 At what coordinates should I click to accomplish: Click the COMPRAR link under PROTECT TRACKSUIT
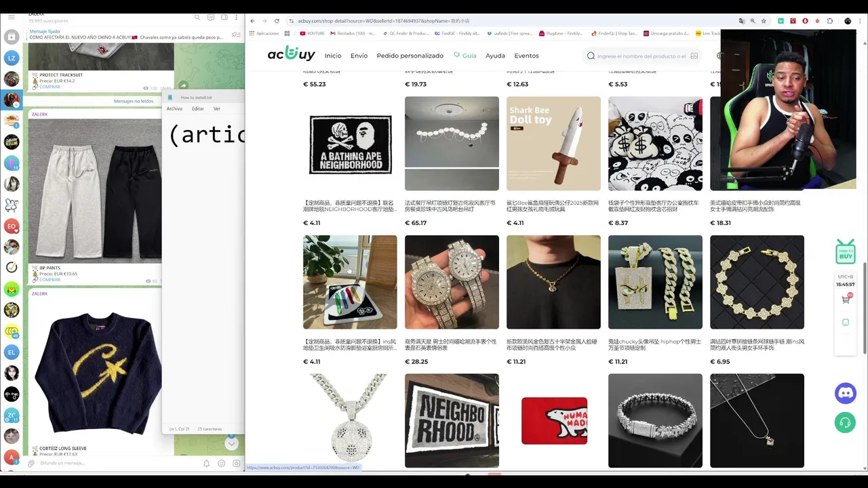tap(50, 87)
